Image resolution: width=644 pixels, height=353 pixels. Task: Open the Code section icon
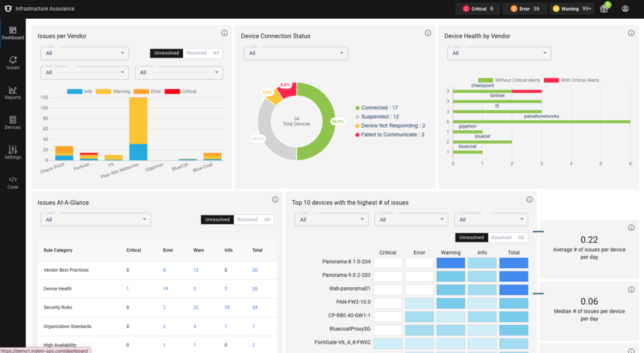click(13, 182)
